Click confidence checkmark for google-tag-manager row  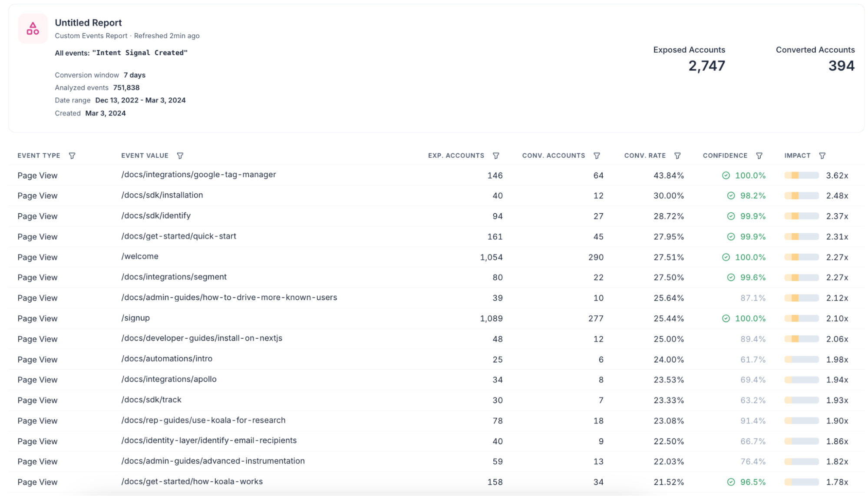point(726,175)
